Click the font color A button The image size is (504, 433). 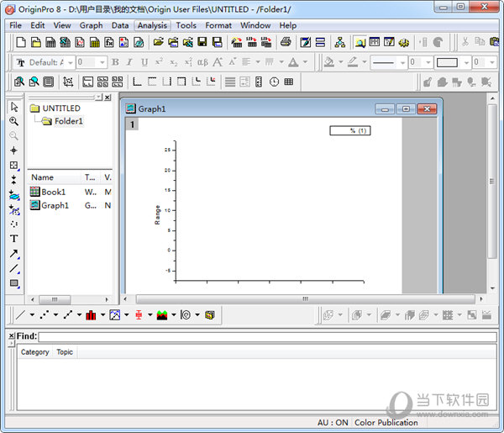click(x=293, y=62)
